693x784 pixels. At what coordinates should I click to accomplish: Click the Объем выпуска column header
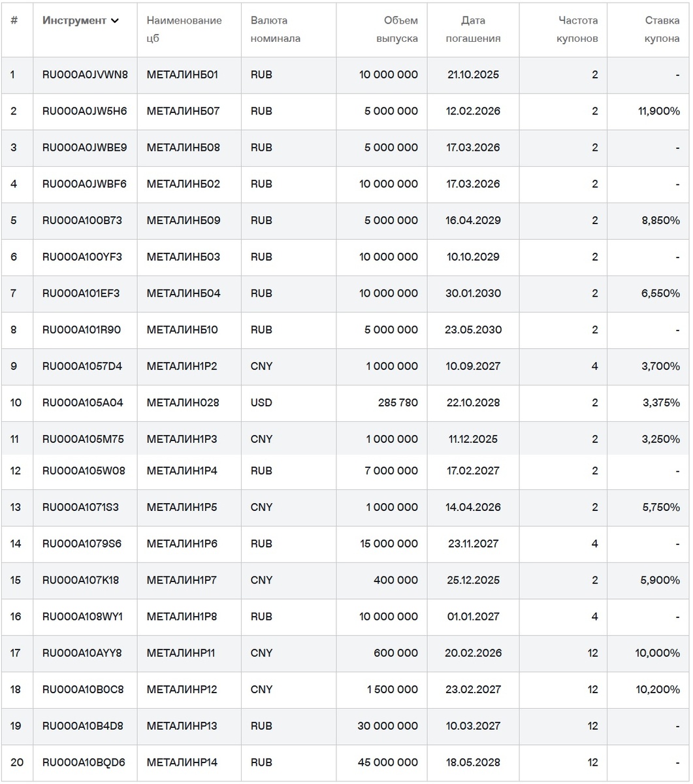pos(396,29)
